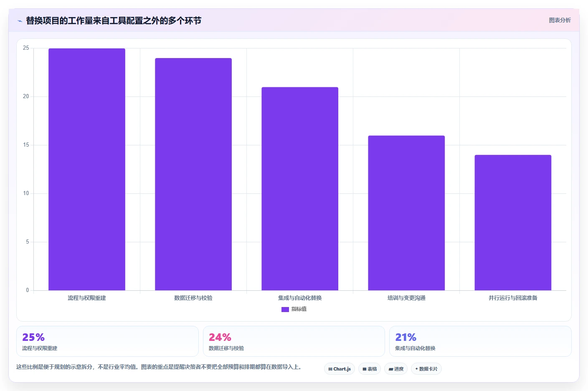Click the y-axis tick label 0
Image resolution: width=588 pixels, height=391 pixels.
pos(28,290)
